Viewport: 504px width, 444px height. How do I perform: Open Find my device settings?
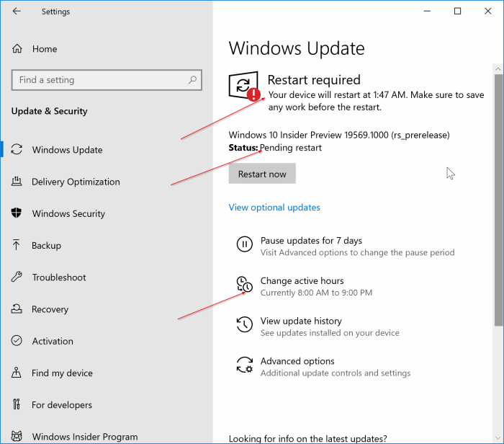62,373
